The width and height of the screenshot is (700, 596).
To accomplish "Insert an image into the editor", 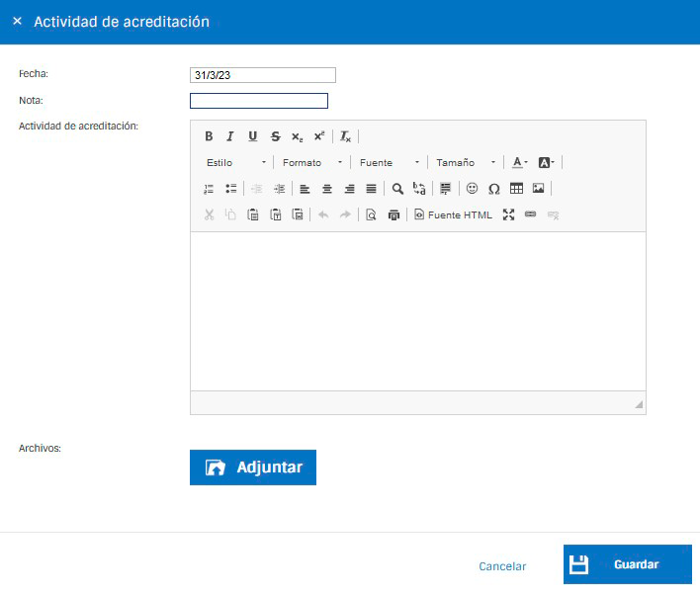I will tap(539, 189).
